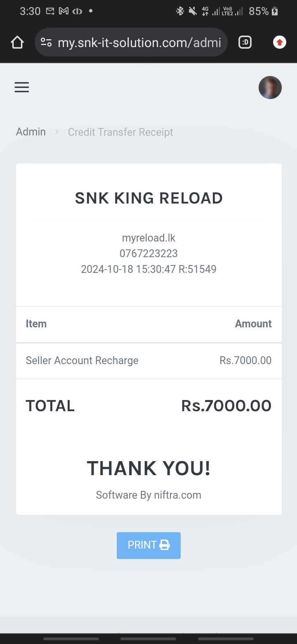Open niftra.com software credit text

tap(149, 495)
